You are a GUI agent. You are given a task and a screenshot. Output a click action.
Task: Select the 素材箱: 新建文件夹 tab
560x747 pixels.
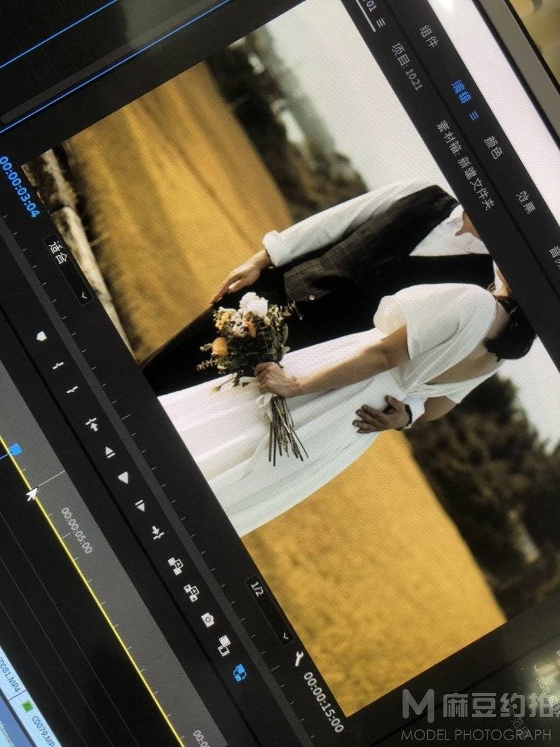click(x=465, y=164)
